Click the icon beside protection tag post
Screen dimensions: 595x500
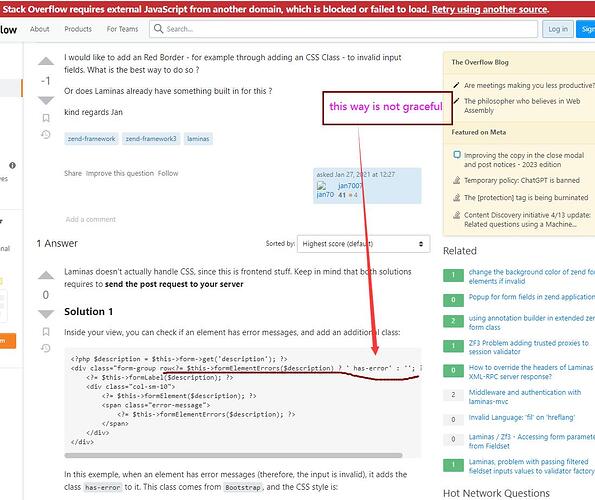point(457,198)
